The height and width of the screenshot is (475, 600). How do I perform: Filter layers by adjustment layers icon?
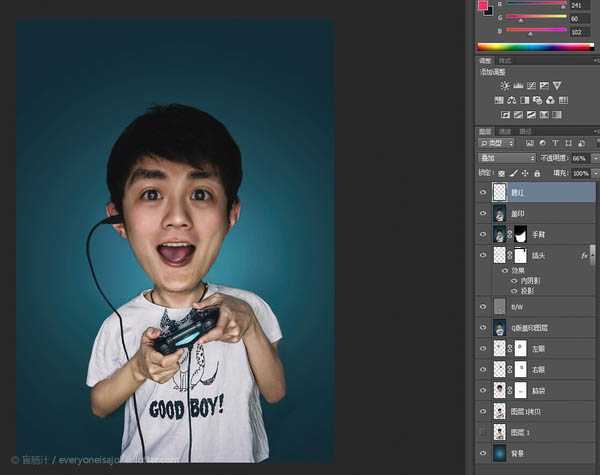tap(543, 143)
